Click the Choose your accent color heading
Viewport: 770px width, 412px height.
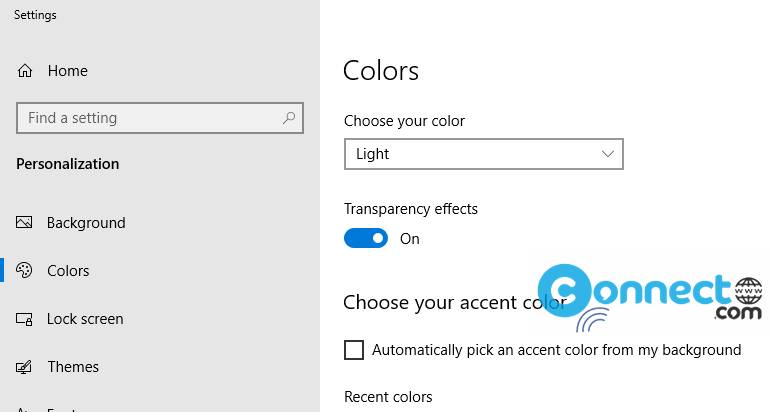[x=455, y=302]
